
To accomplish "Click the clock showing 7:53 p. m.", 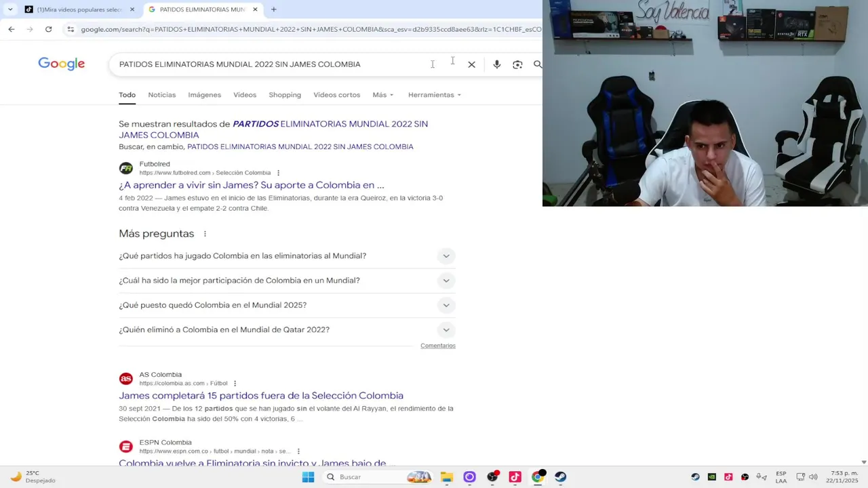I will (x=842, y=477).
